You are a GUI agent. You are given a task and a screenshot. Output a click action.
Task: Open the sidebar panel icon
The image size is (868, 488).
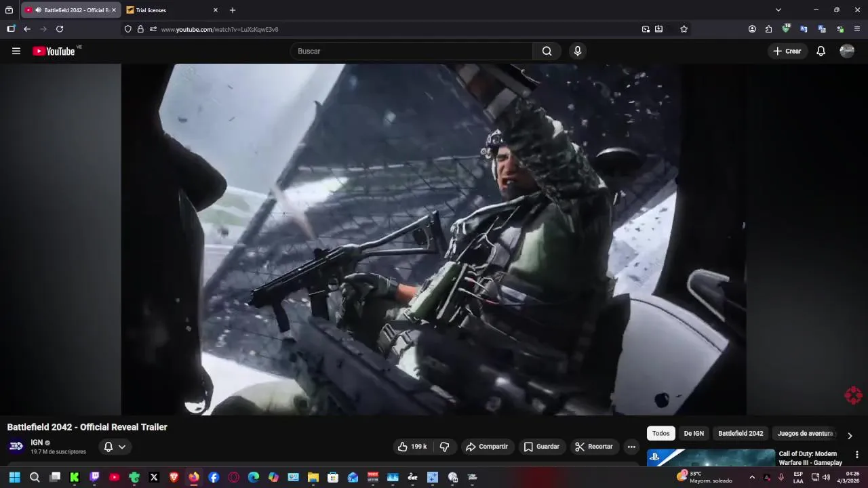click(x=11, y=29)
